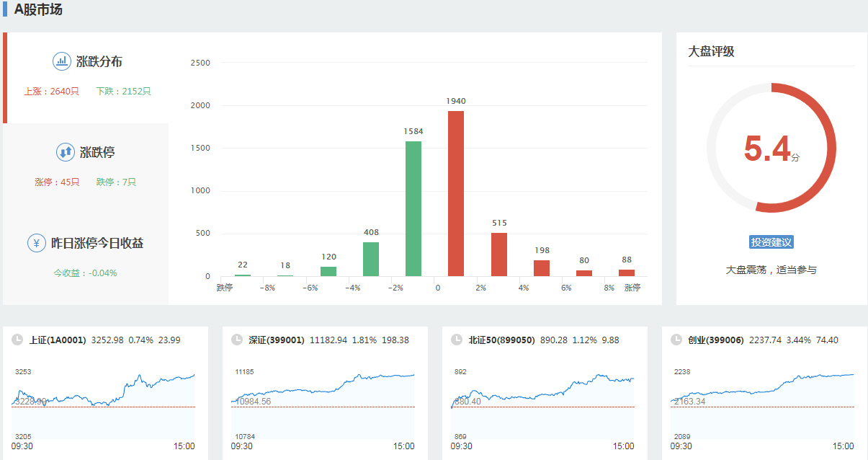The height and width of the screenshot is (460, 868).
Task: Click the up-down arrows icon beside 涨跌停
Action: [66, 152]
